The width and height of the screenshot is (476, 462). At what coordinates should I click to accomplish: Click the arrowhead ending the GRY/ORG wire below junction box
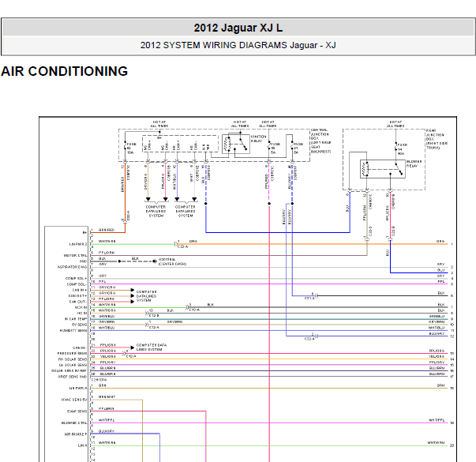pyautogui.click(x=148, y=199)
